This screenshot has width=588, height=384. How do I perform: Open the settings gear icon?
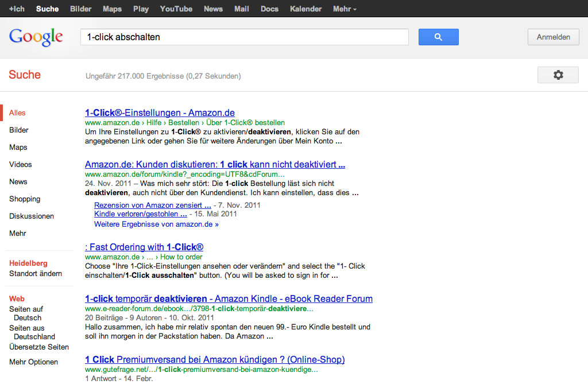pyautogui.click(x=558, y=75)
